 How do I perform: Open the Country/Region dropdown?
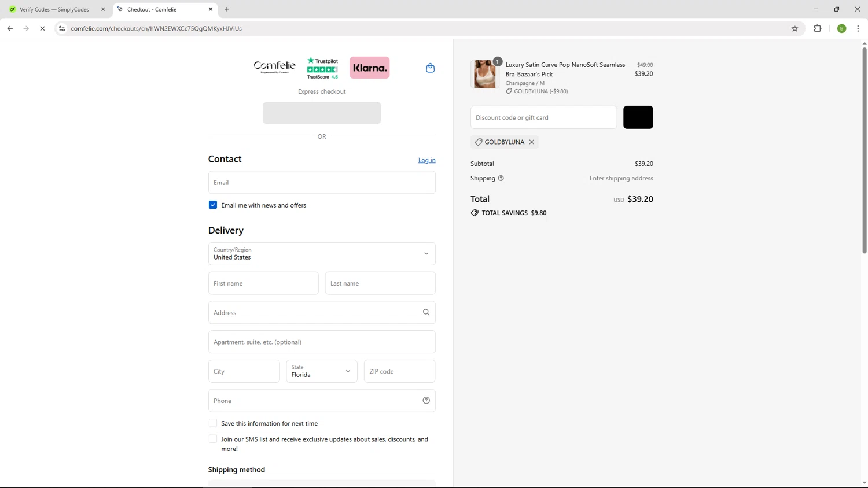click(x=322, y=254)
